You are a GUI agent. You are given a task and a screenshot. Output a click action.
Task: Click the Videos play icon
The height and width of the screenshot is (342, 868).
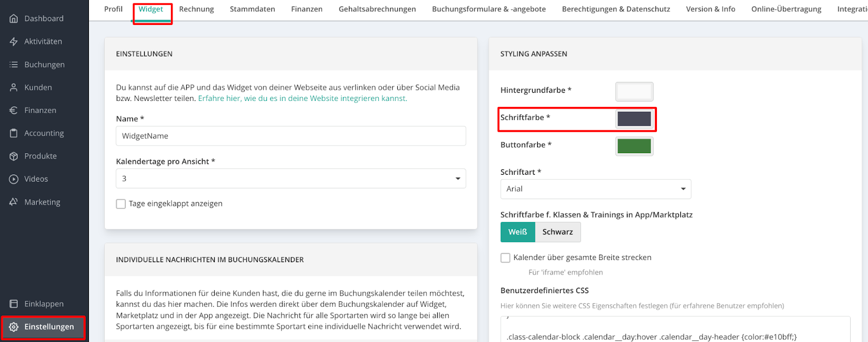click(x=14, y=179)
